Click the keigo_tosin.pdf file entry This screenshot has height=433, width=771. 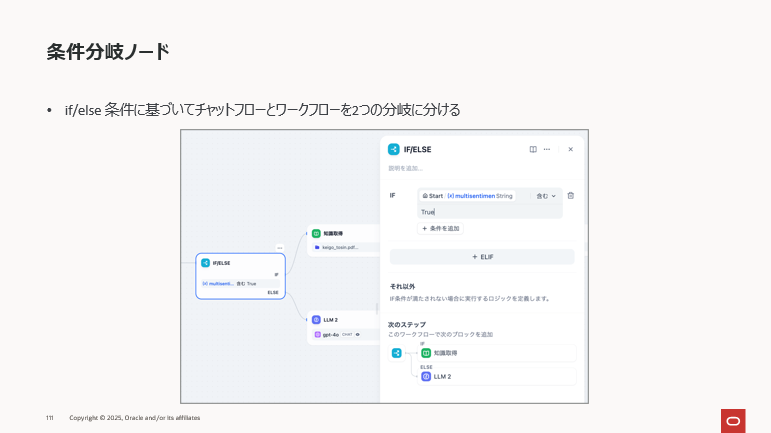346,247
